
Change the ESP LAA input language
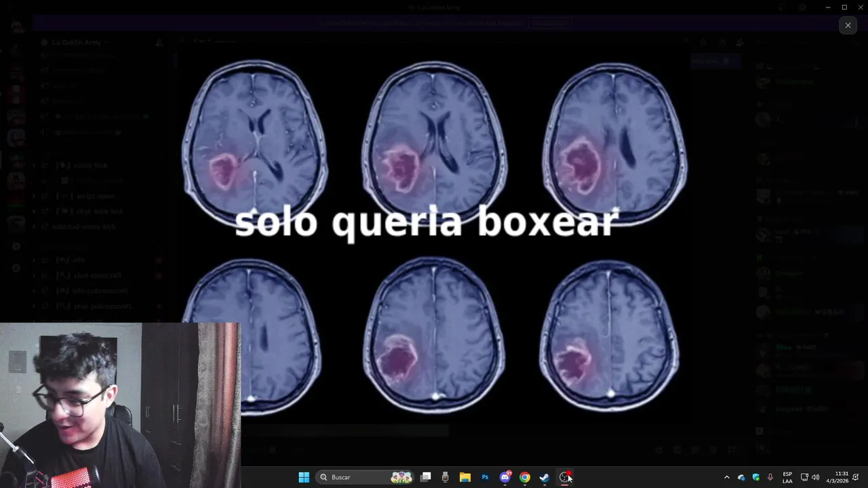pos(787,477)
